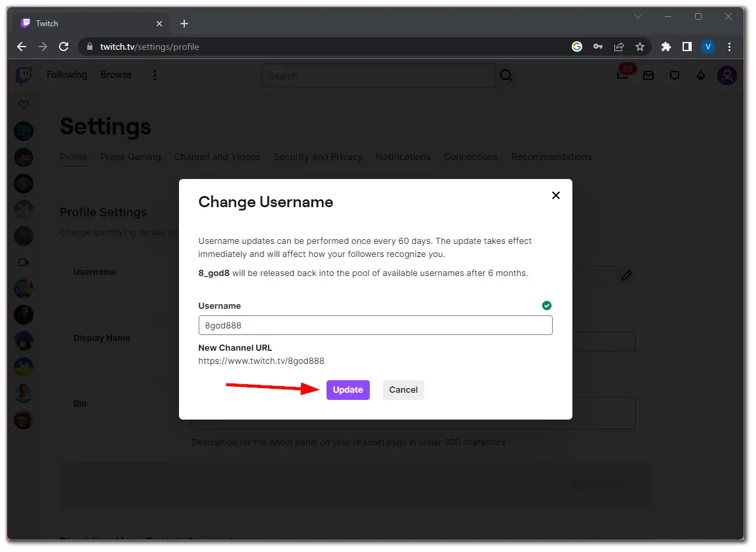Open Browse in Twitch navigation
756x552 pixels.
pos(115,75)
